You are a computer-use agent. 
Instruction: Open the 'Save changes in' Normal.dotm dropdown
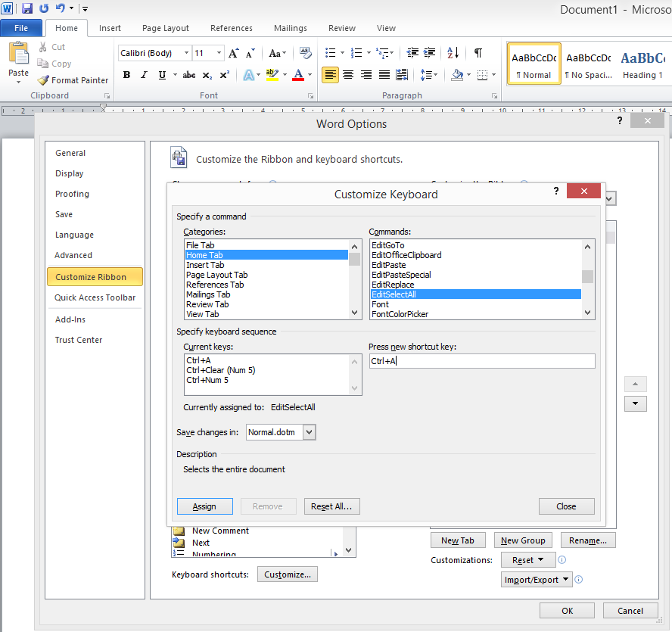309,432
